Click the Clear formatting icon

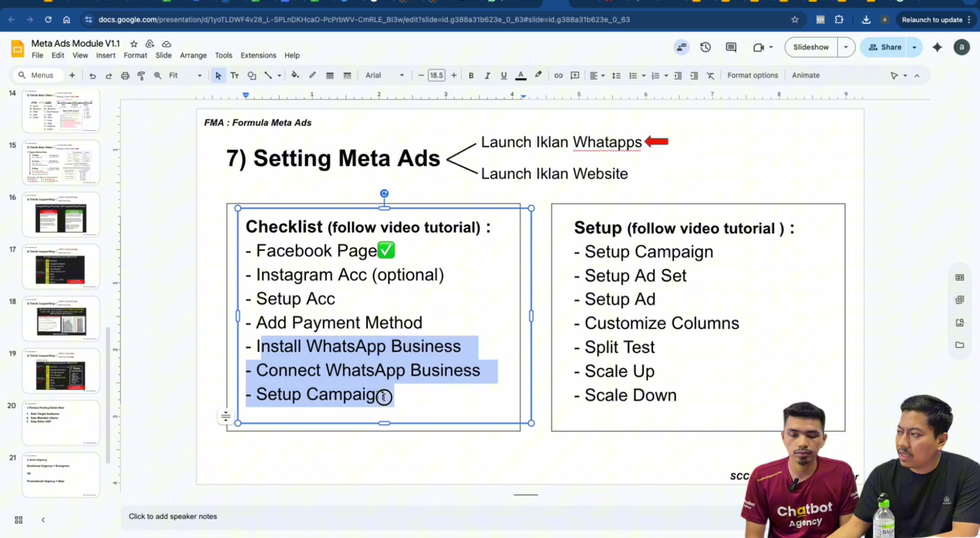click(711, 76)
